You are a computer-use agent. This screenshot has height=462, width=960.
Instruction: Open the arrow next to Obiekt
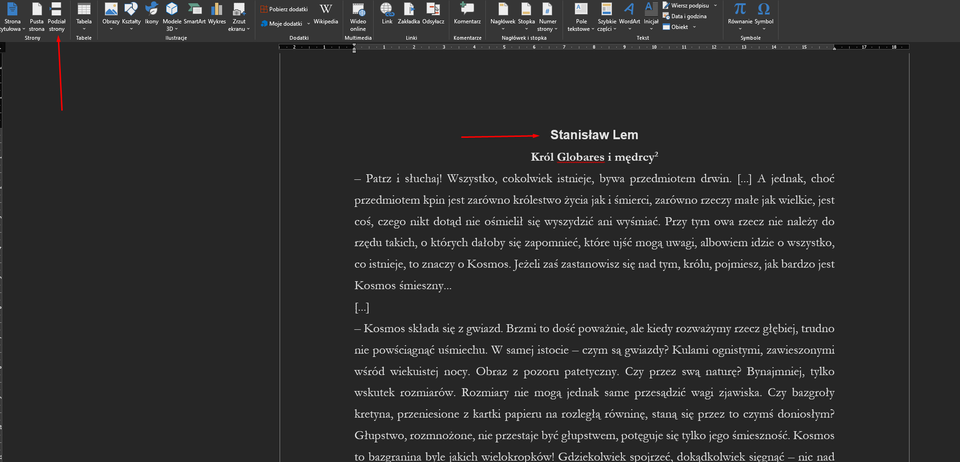(x=694, y=27)
